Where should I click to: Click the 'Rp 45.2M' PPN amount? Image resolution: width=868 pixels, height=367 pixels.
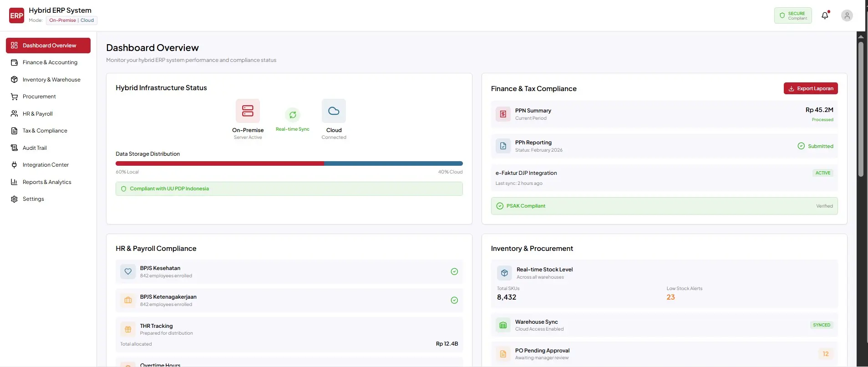tap(819, 110)
